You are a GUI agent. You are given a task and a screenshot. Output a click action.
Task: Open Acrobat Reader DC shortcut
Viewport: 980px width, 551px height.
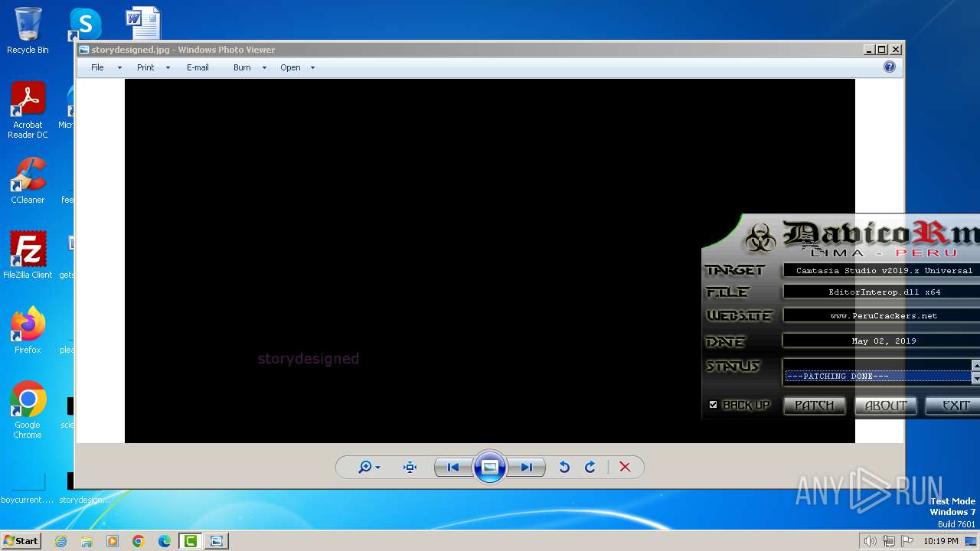[x=28, y=110]
